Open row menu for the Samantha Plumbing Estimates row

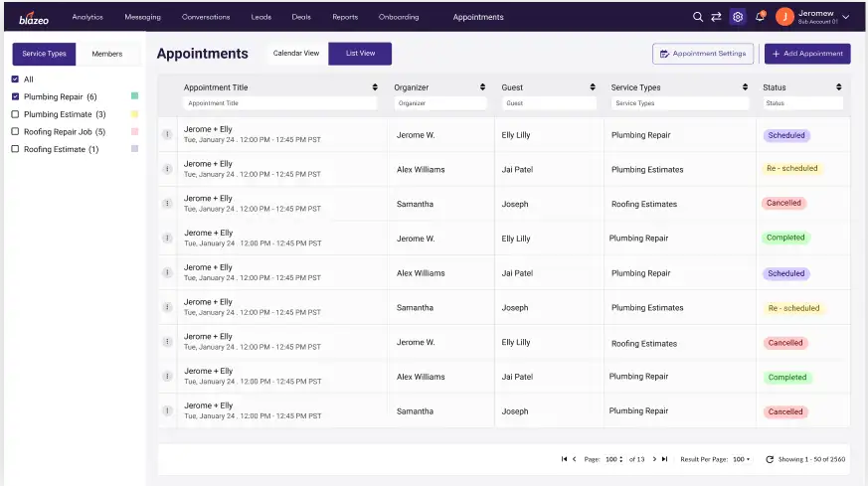coord(167,307)
